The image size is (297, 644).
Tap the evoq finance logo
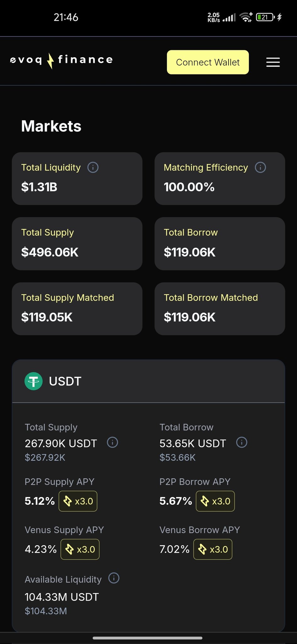pyautogui.click(x=62, y=60)
